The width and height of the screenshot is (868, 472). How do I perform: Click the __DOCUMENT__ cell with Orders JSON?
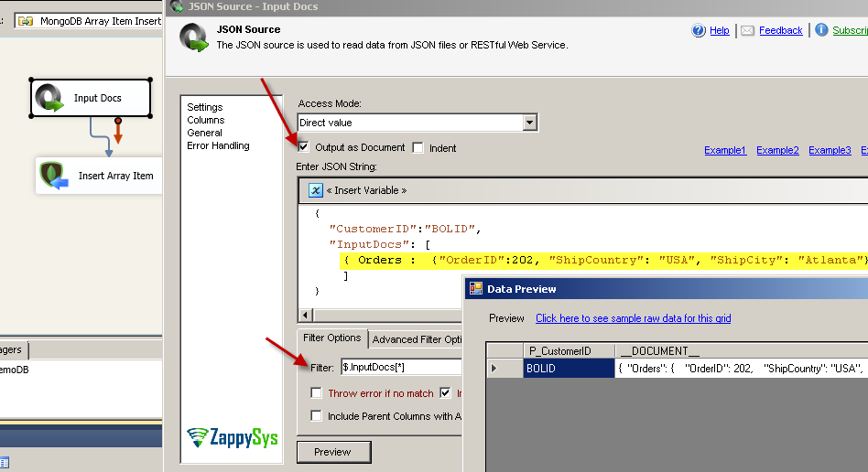[x=742, y=368]
